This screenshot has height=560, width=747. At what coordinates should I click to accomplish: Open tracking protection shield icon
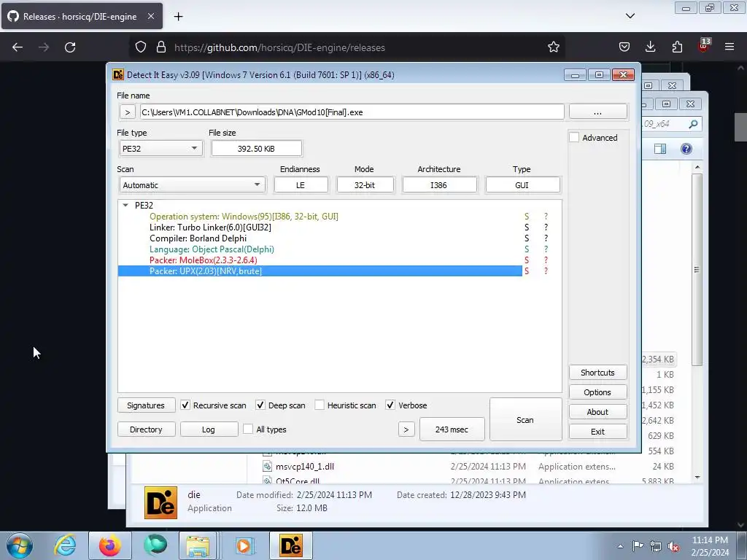click(x=141, y=47)
